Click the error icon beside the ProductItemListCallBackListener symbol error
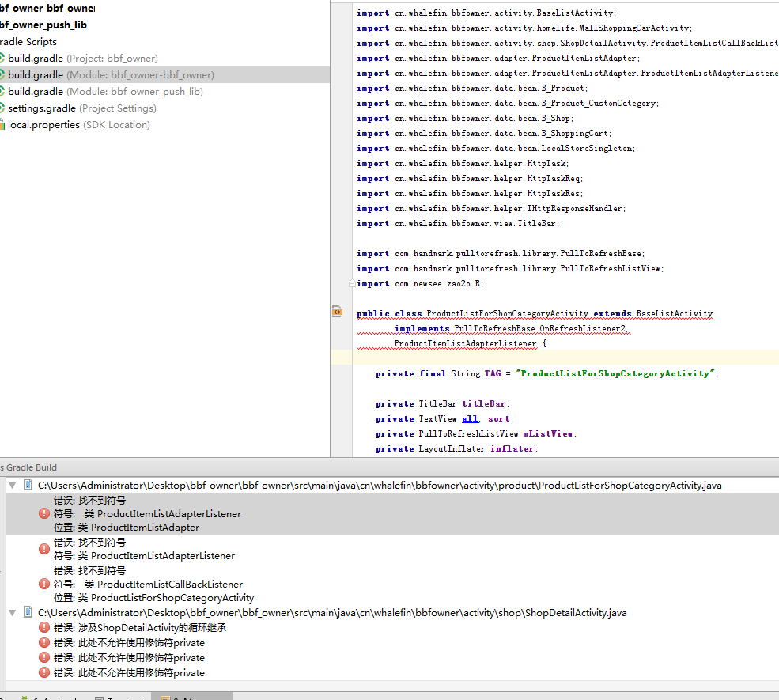The width and height of the screenshot is (779, 700). (44, 585)
